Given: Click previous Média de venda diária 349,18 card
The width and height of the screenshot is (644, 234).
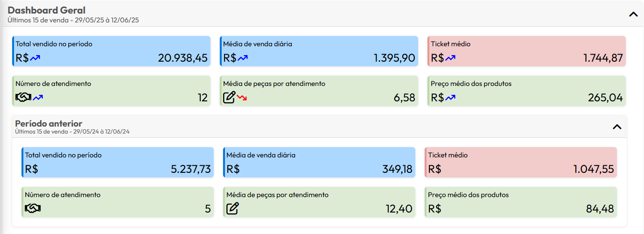Looking at the screenshot, I should [319, 162].
